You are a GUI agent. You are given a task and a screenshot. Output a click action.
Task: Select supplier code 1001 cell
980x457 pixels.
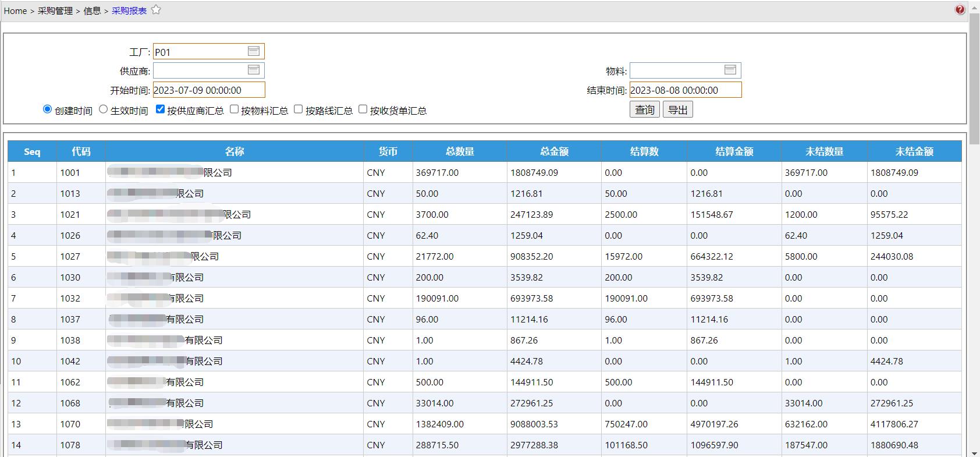tap(81, 172)
